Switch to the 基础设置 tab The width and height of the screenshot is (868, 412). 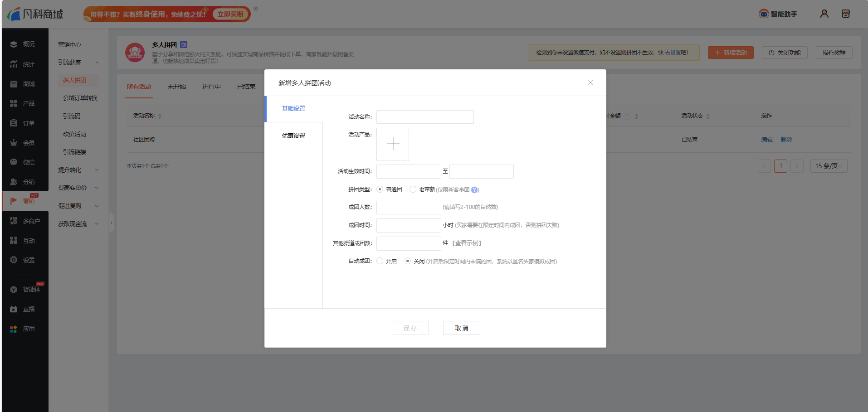(293, 108)
